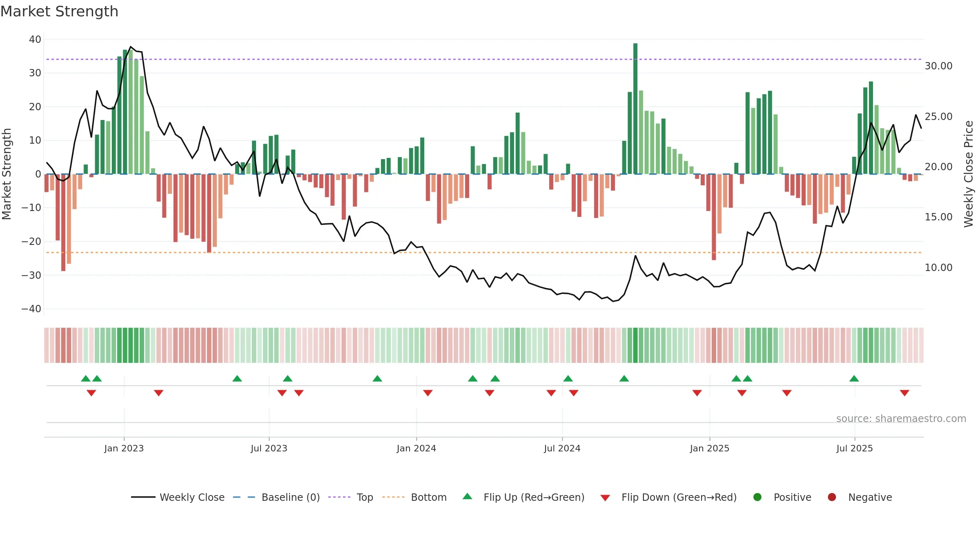
Task: Click the vertical 'Market Strength' left axis title
Action: coord(7,174)
